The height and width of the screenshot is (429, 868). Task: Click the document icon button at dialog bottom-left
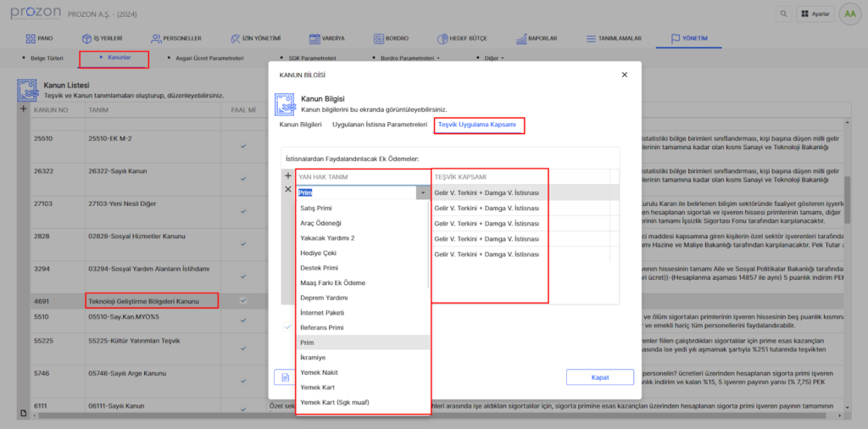tap(286, 377)
